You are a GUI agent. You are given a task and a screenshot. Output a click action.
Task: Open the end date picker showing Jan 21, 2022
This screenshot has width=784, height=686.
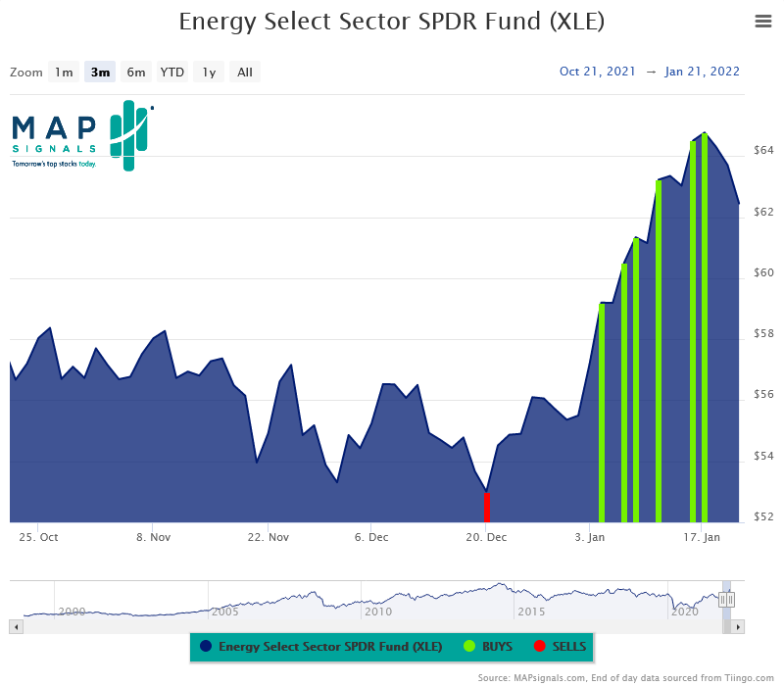coord(702,71)
